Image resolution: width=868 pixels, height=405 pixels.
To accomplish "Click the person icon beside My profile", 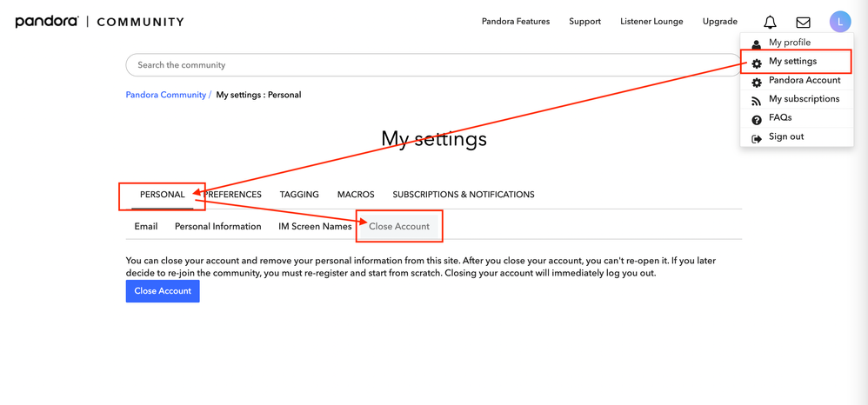I will click(757, 43).
